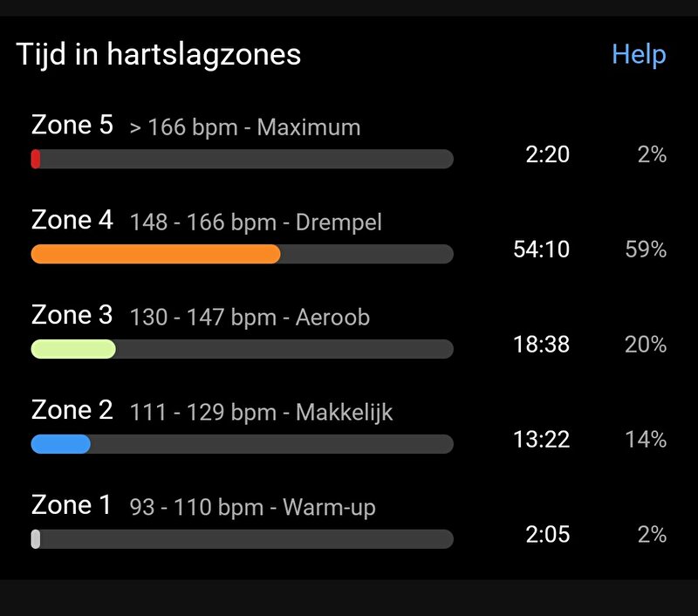
Task: Click the blue Zone 2 progress bar
Action: point(60,444)
